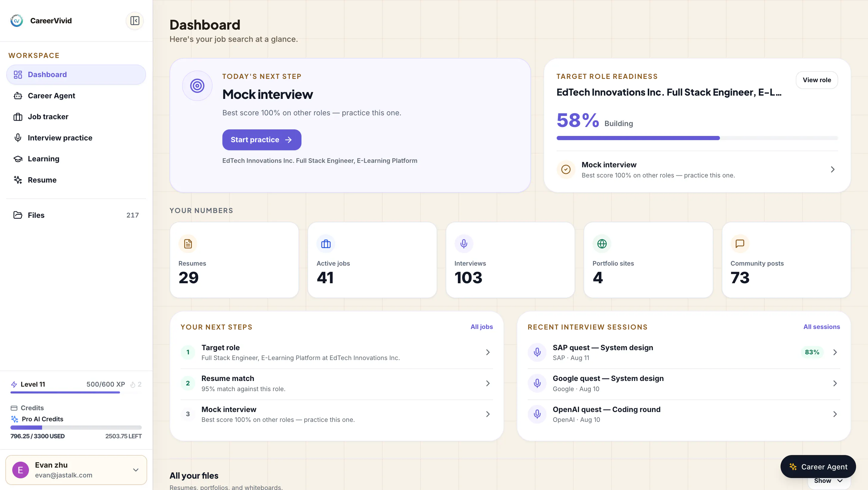Open floating Career Agent button
This screenshot has width=868, height=490.
coord(818,467)
